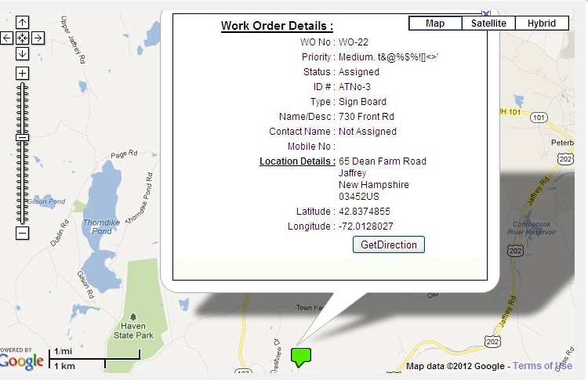Click the 'Location Details :' label
Image resolution: width=588 pixels, height=384 pixels.
297,161
